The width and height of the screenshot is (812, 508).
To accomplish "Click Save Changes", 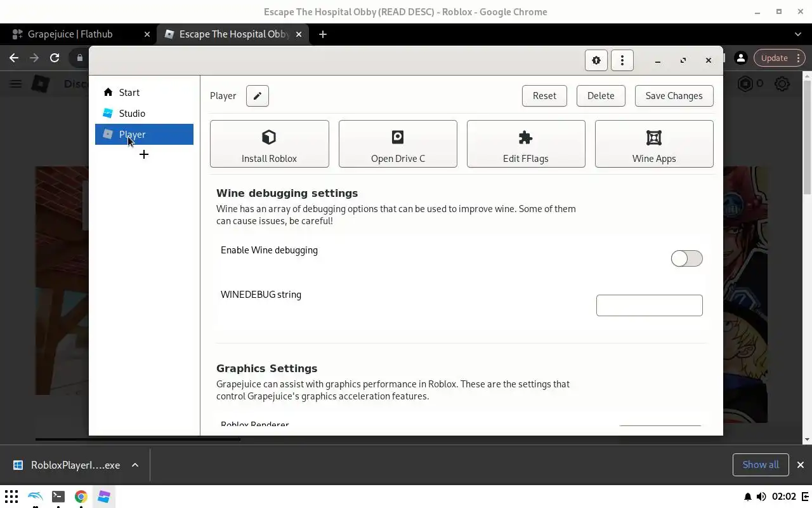I will click(x=674, y=96).
